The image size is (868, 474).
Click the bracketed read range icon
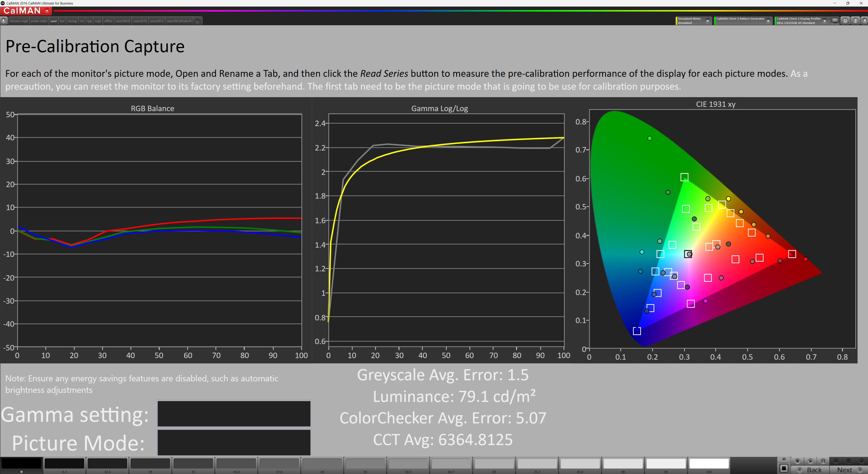click(823, 461)
